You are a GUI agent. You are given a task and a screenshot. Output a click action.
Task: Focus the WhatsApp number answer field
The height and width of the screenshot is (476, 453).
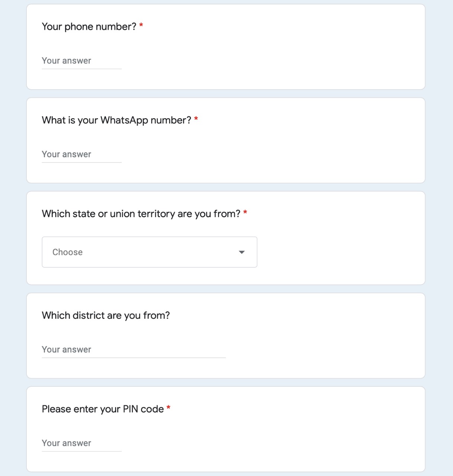coord(82,155)
